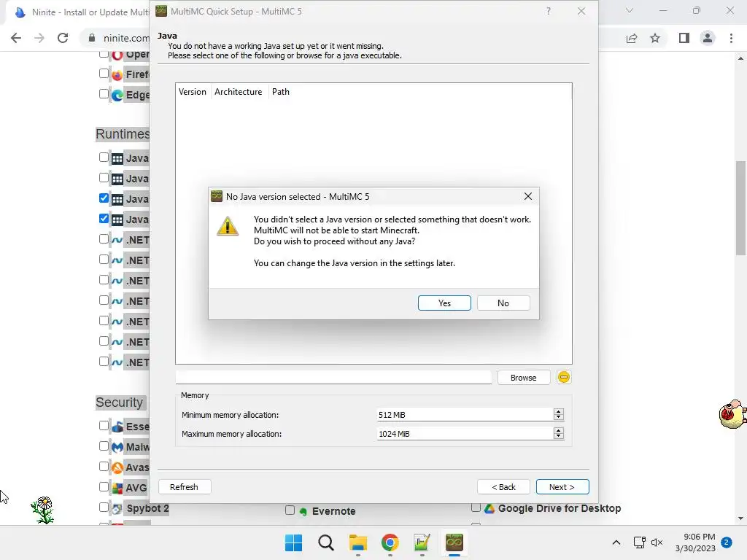
Task: Click the site lock icon in address bar
Action: (91, 38)
